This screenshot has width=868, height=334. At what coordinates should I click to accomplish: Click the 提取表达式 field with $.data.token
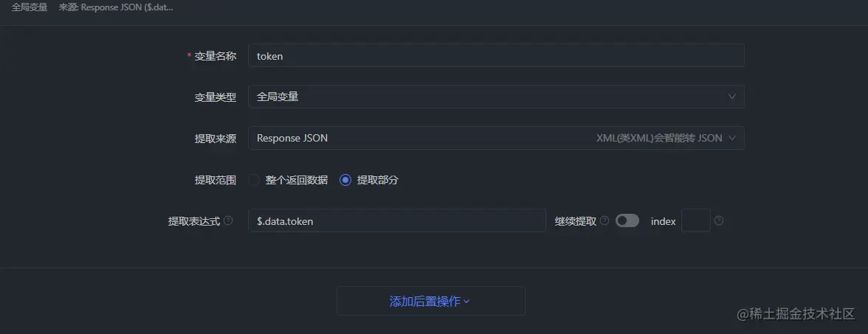(397, 220)
